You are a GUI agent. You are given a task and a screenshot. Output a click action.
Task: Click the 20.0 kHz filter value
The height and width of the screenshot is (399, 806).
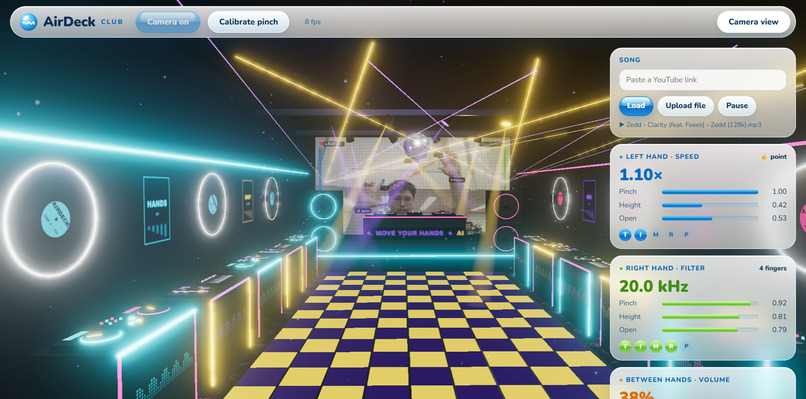653,286
